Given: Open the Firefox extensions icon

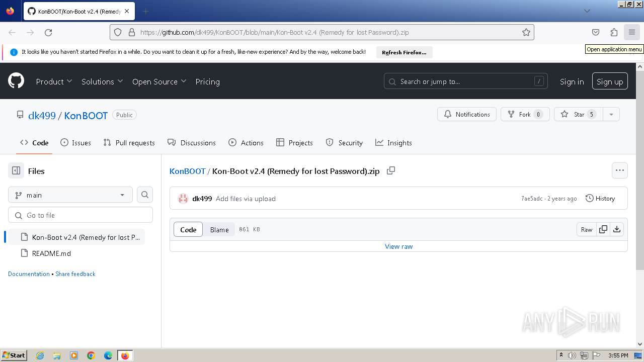Looking at the screenshot, I should tap(614, 32).
